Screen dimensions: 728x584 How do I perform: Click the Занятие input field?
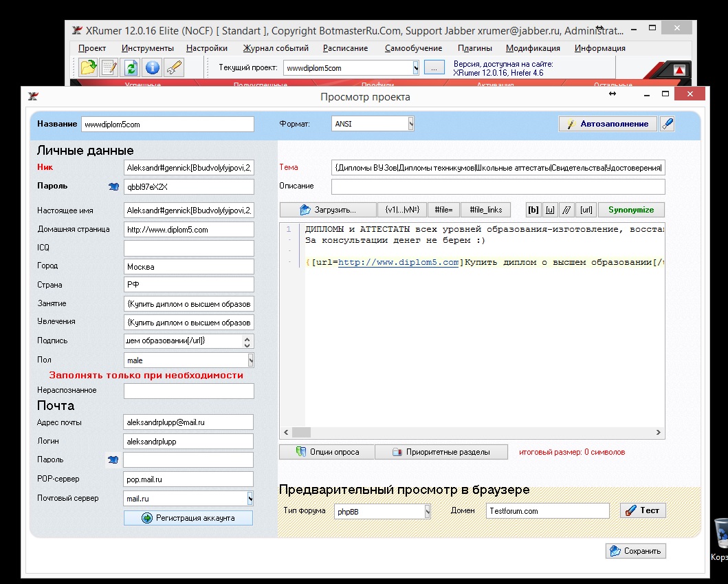189,304
